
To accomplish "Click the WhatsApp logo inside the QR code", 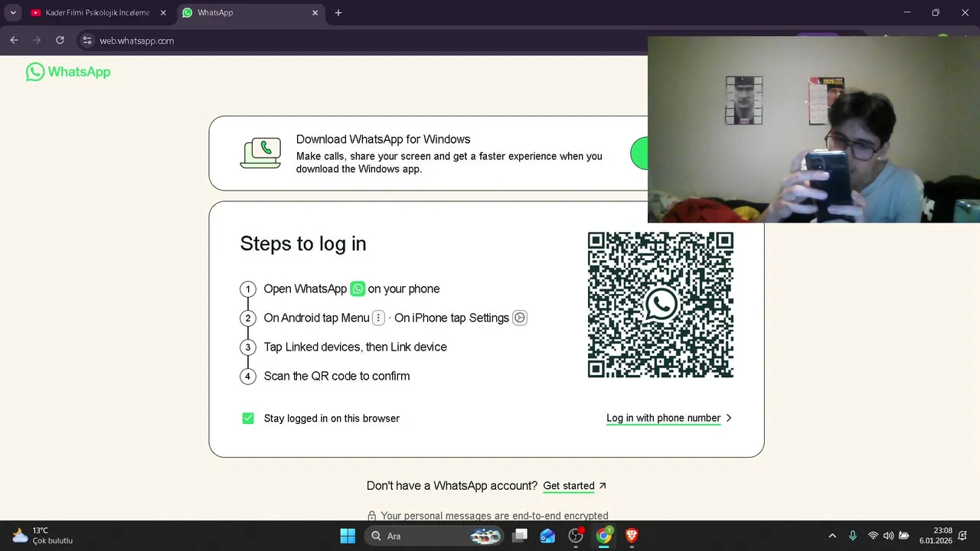I will click(661, 305).
